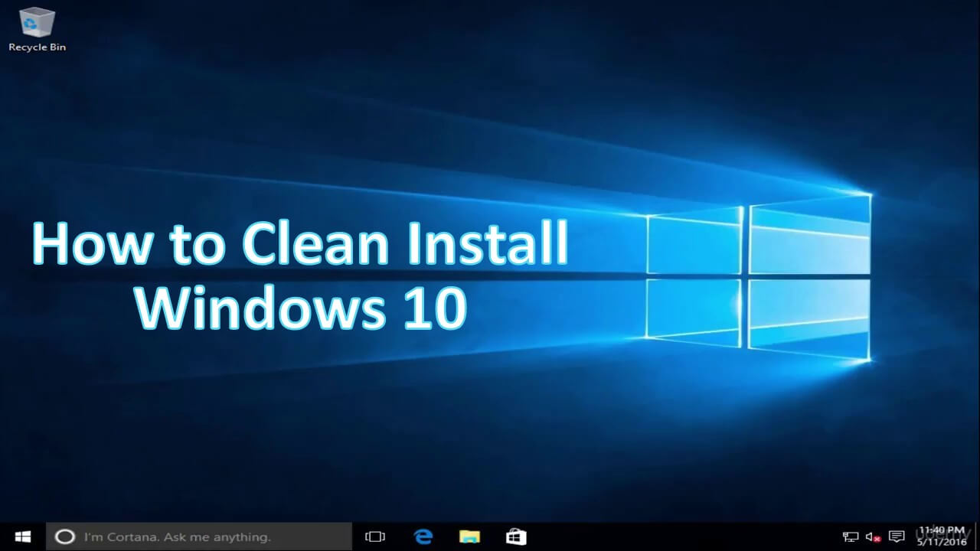Launch Microsoft Edge from the taskbar
The width and height of the screenshot is (980, 551).
[x=423, y=536]
